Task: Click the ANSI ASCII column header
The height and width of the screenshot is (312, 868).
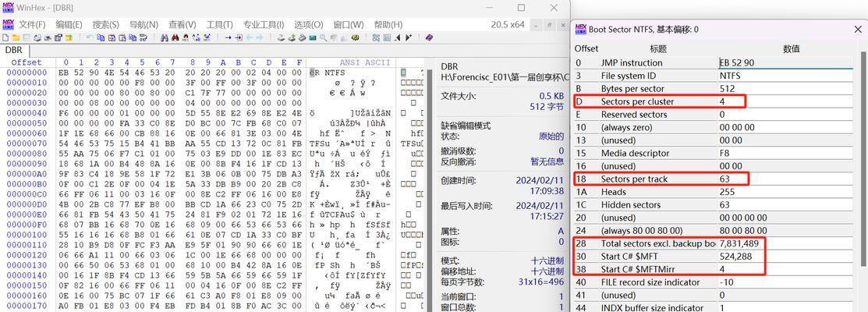Action: pyautogui.click(x=365, y=62)
